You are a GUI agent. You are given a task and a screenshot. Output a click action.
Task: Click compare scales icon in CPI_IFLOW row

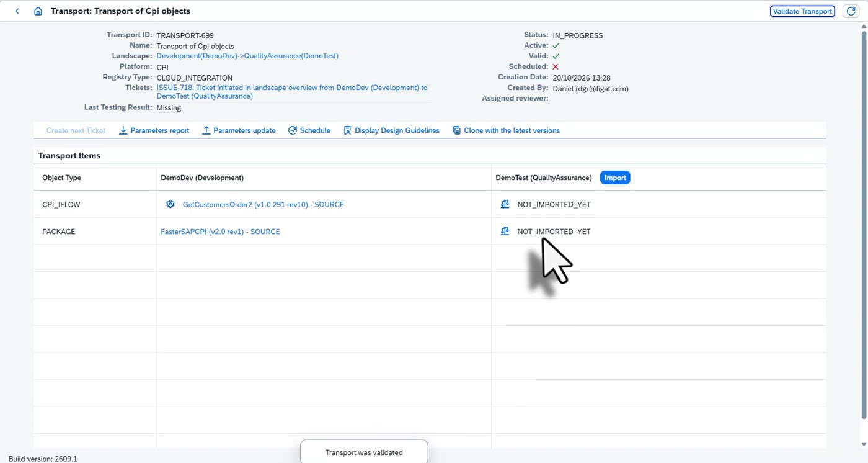pos(505,204)
